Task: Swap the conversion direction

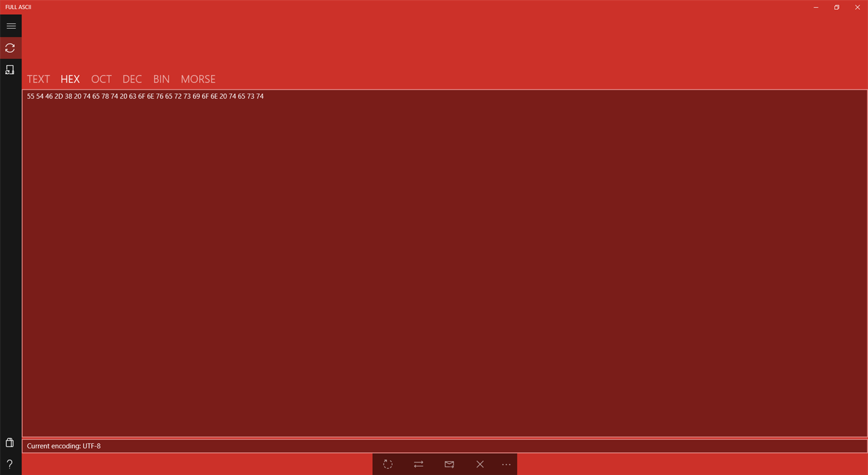Action: tap(418, 464)
